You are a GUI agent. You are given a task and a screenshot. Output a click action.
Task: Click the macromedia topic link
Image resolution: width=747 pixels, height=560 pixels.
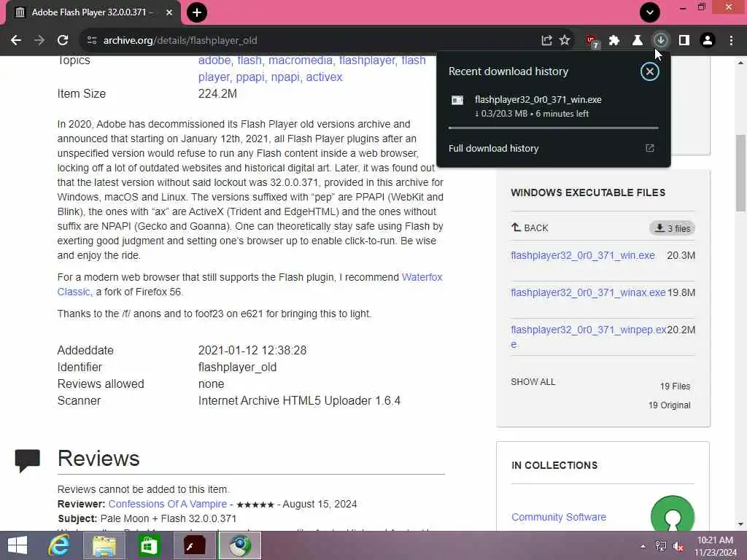point(300,61)
